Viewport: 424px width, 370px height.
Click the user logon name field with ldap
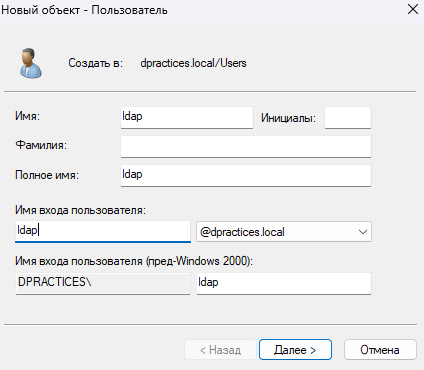point(103,231)
